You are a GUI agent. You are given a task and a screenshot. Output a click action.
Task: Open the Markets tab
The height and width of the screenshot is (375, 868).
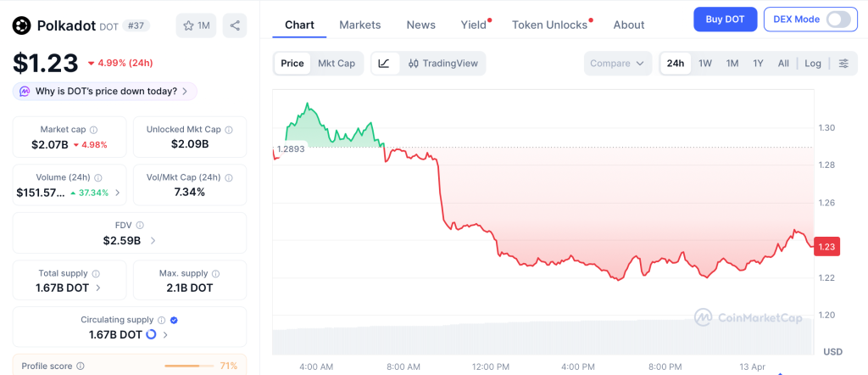pos(359,25)
